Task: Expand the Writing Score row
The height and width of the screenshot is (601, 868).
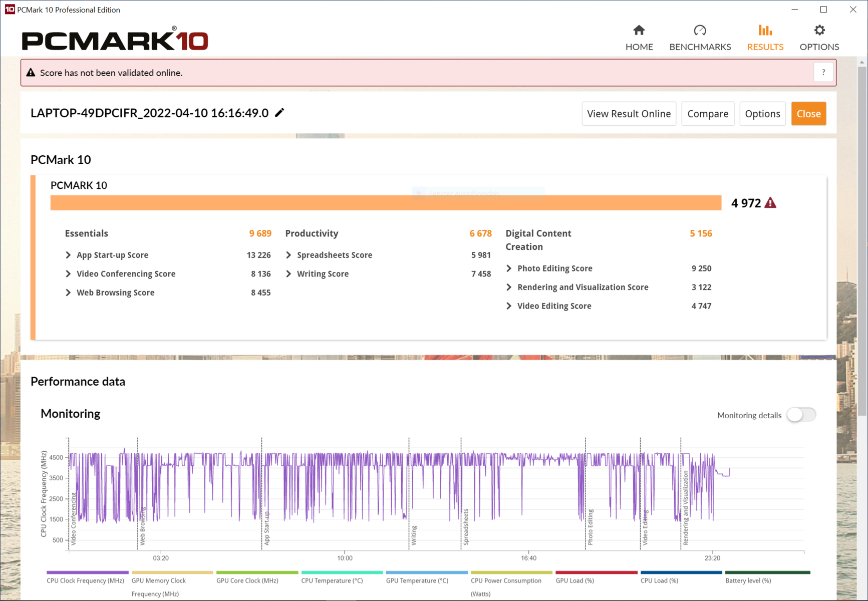Action: 288,274
